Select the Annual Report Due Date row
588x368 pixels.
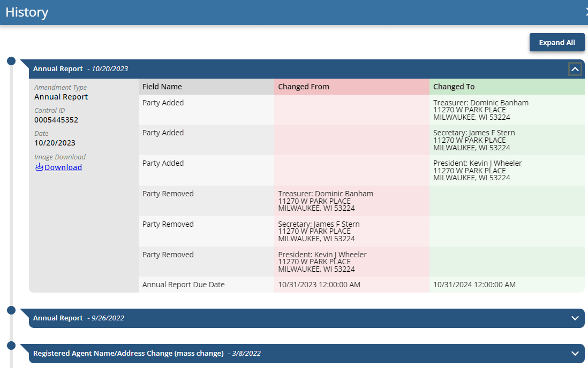[x=184, y=285]
